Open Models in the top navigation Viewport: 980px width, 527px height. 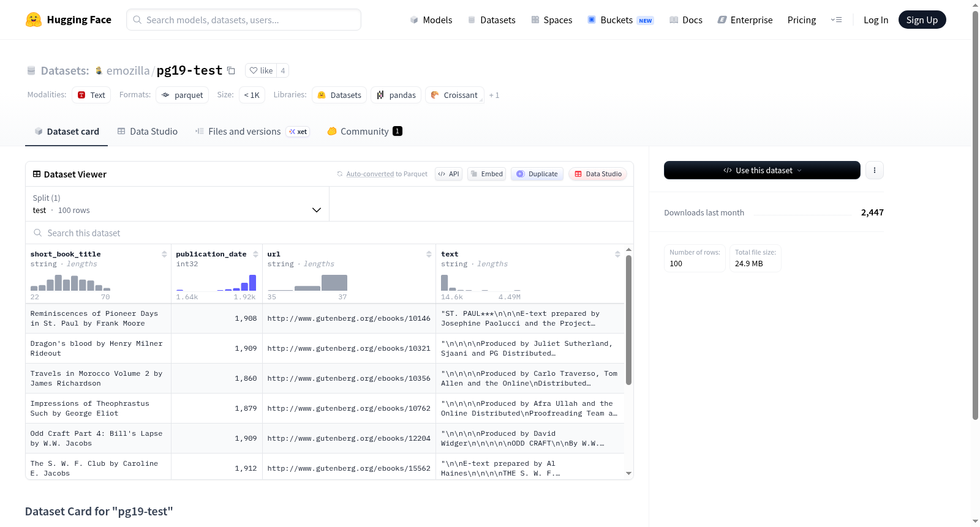(x=431, y=20)
